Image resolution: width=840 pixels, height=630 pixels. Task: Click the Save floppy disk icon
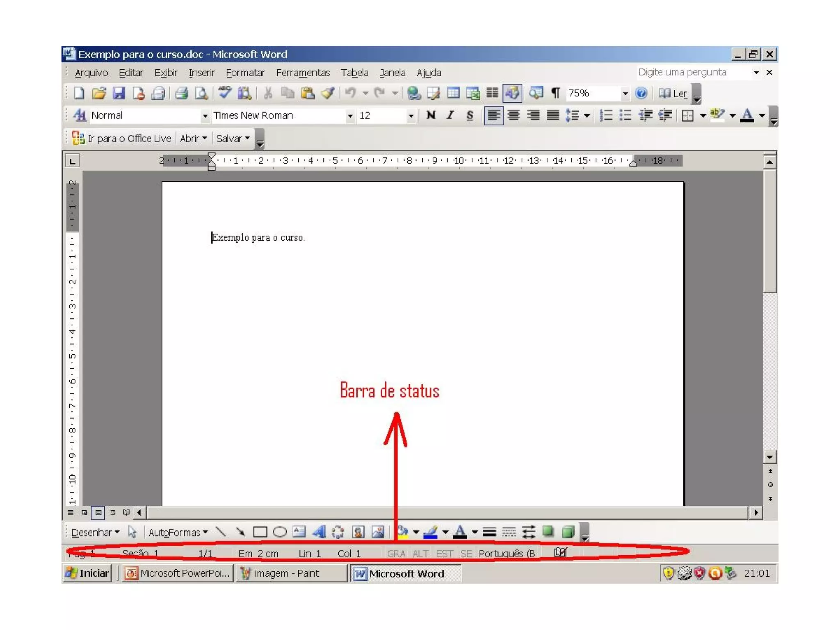tap(119, 94)
